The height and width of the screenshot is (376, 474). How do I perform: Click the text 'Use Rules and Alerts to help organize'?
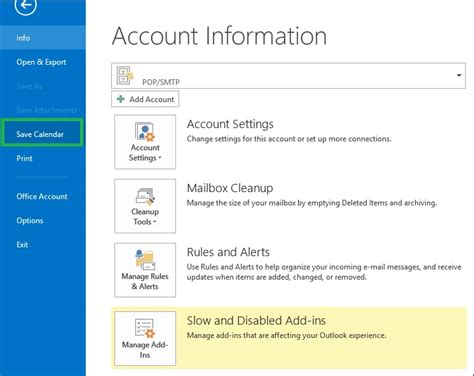pyautogui.click(x=250, y=267)
